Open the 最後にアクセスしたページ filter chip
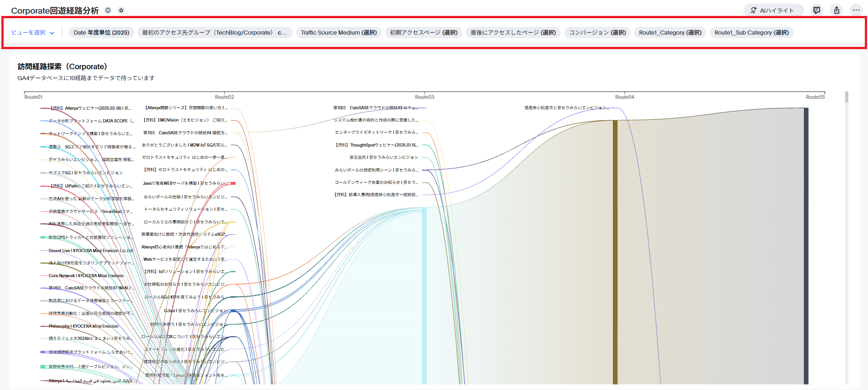The height and width of the screenshot is (390, 868). (513, 33)
